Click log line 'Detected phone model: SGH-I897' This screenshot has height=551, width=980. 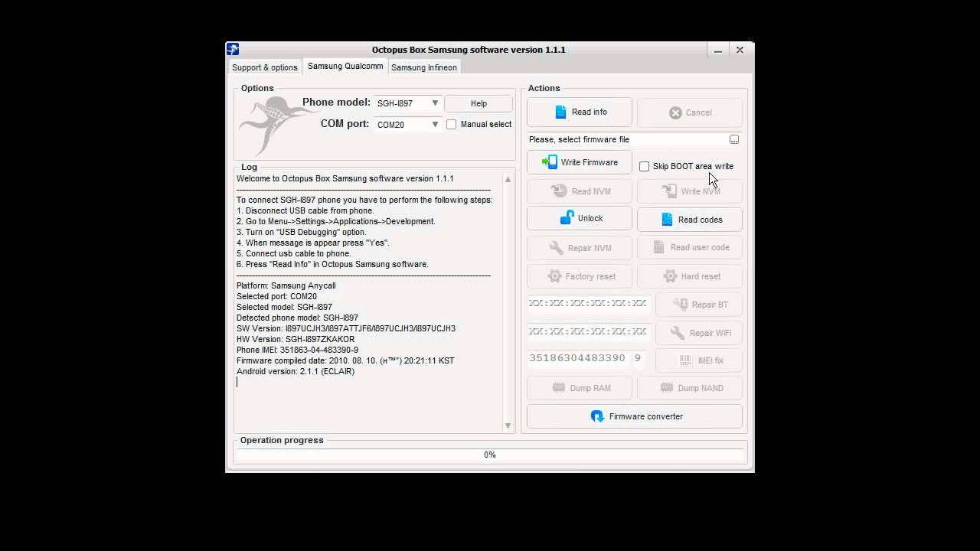coord(297,318)
